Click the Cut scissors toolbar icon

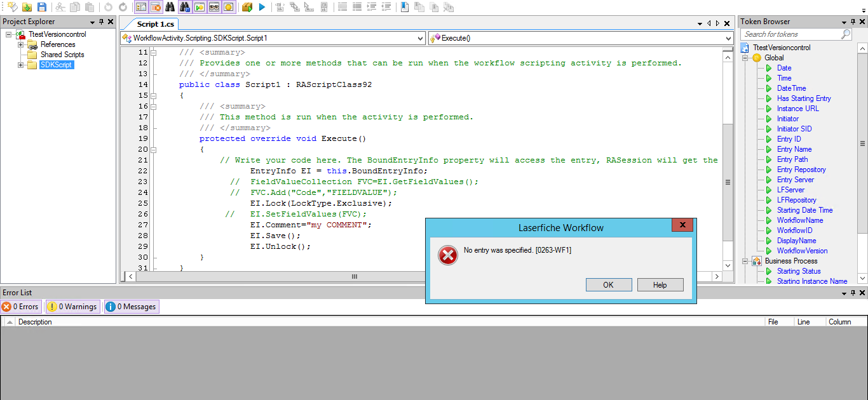[x=60, y=7]
